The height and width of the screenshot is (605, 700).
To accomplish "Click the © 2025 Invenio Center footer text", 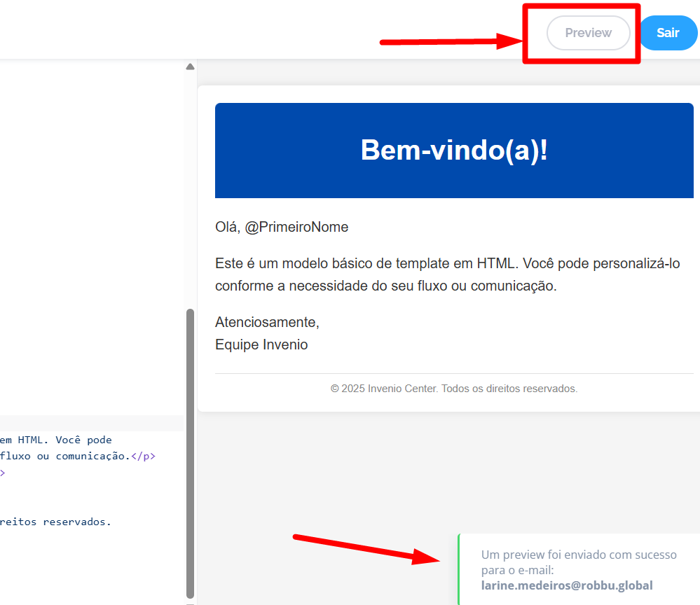I will [x=454, y=389].
